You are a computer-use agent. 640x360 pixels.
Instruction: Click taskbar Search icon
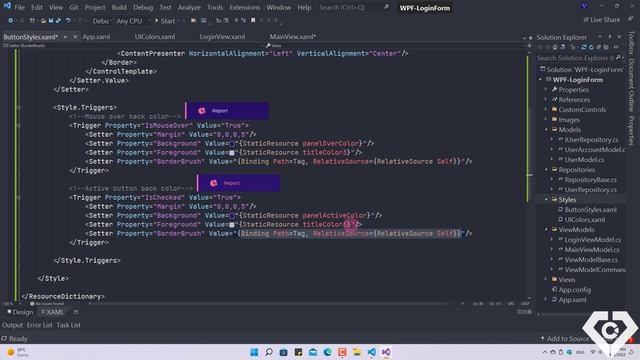click(269, 352)
